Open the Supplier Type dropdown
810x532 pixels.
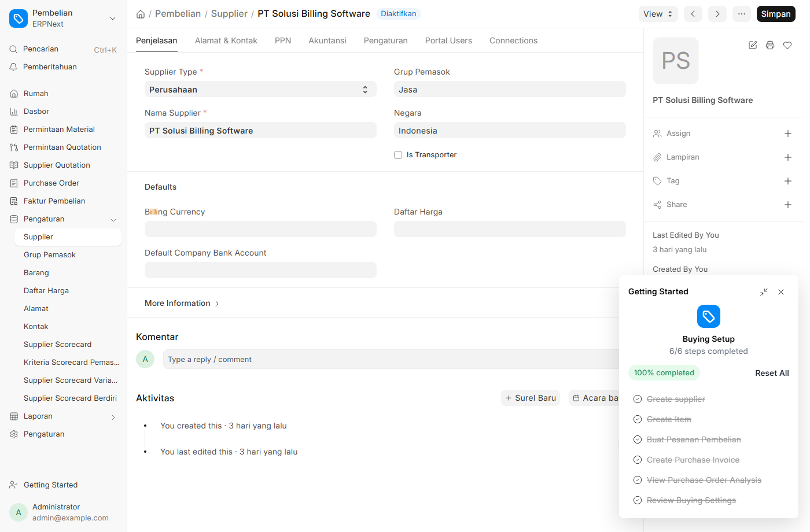(x=260, y=89)
